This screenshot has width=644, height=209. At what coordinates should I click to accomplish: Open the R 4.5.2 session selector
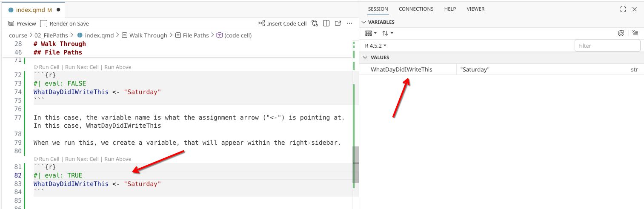(x=375, y=46)
